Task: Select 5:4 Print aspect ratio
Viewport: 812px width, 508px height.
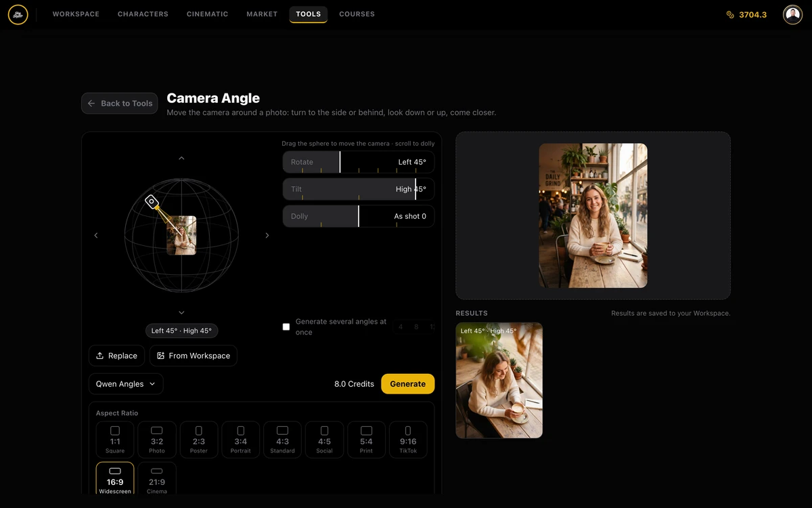Action: [366, 440]
